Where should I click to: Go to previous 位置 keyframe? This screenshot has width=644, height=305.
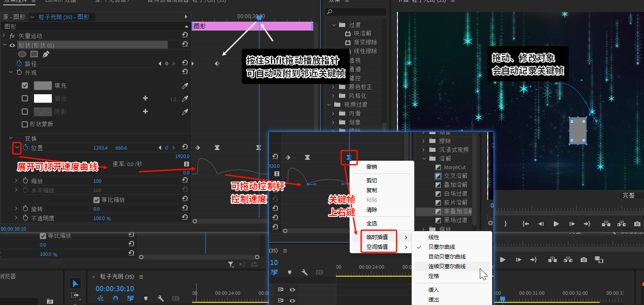(160, 148)
